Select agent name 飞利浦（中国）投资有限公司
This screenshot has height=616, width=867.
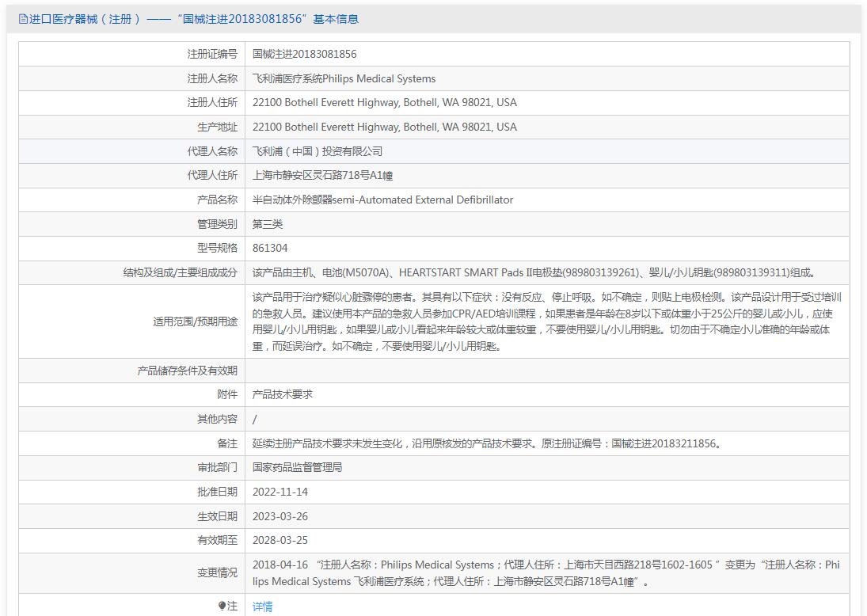click(317, 151)
